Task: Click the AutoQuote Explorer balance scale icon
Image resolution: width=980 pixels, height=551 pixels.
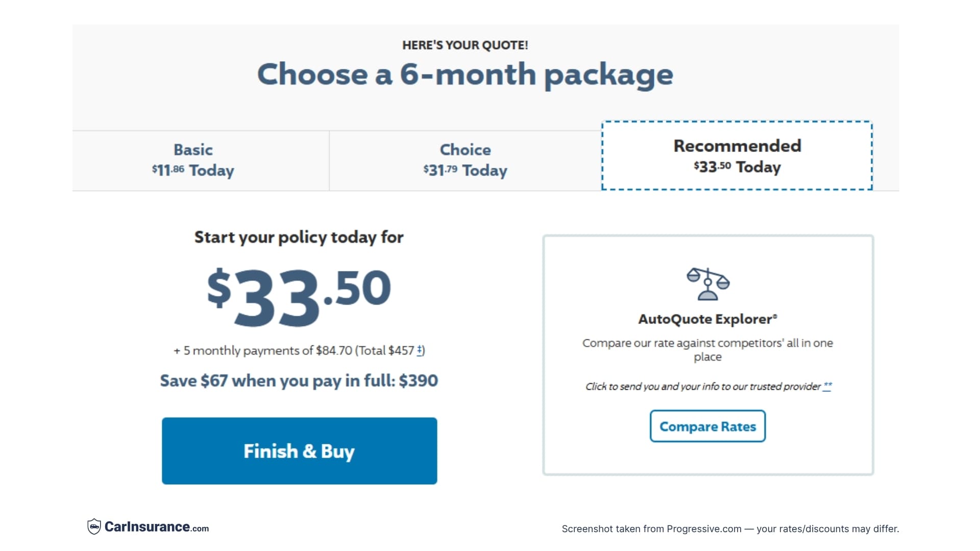Action: point(708,284)
